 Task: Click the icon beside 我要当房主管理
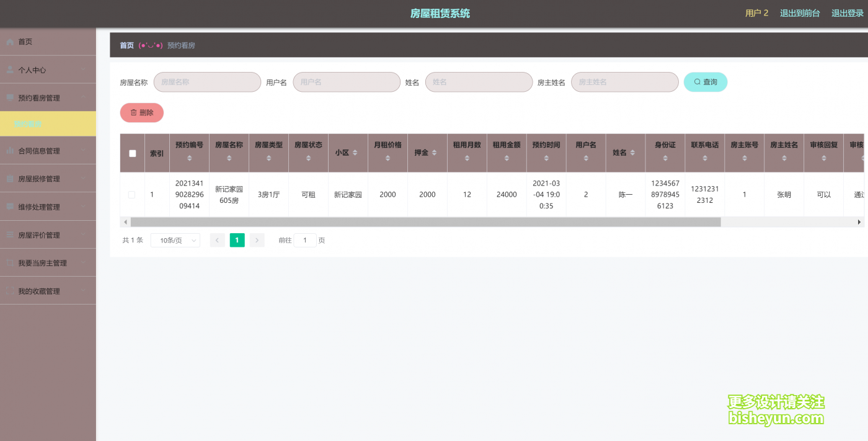10,263
